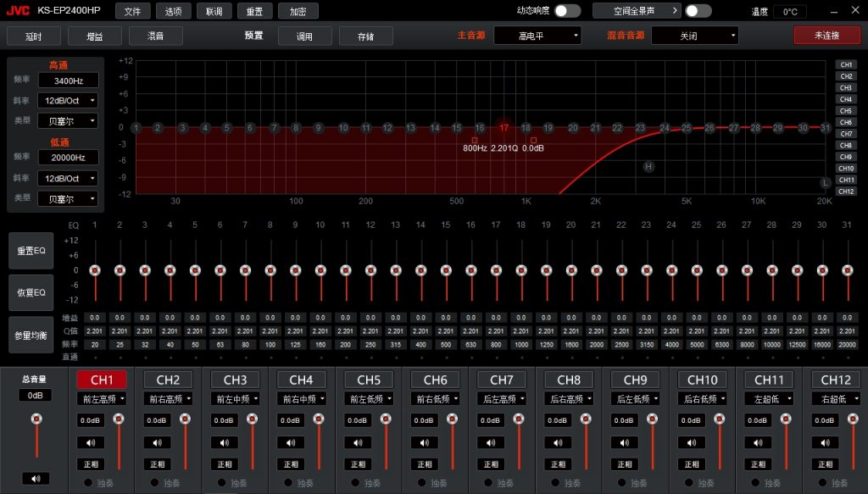Open the 高通 type 贝塞尔 dropdown
This screenshot has width=868, height=494.
68,121
